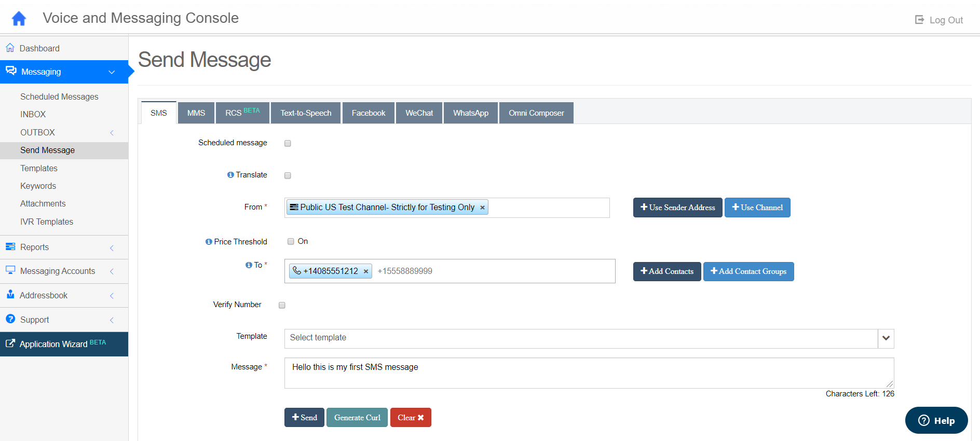Click the info icon beside To label
Viewport: 980px width, 441px height.
[249, 265]
